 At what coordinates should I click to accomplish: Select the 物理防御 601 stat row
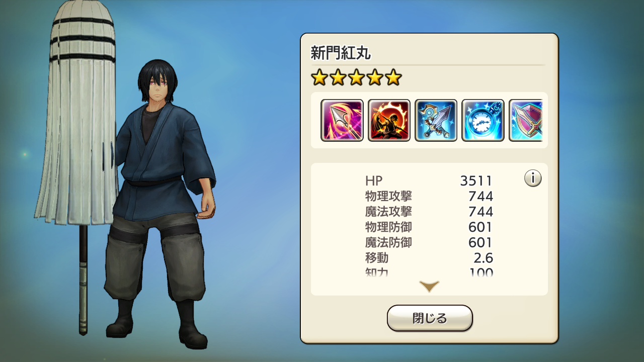(x=429, y=227)
